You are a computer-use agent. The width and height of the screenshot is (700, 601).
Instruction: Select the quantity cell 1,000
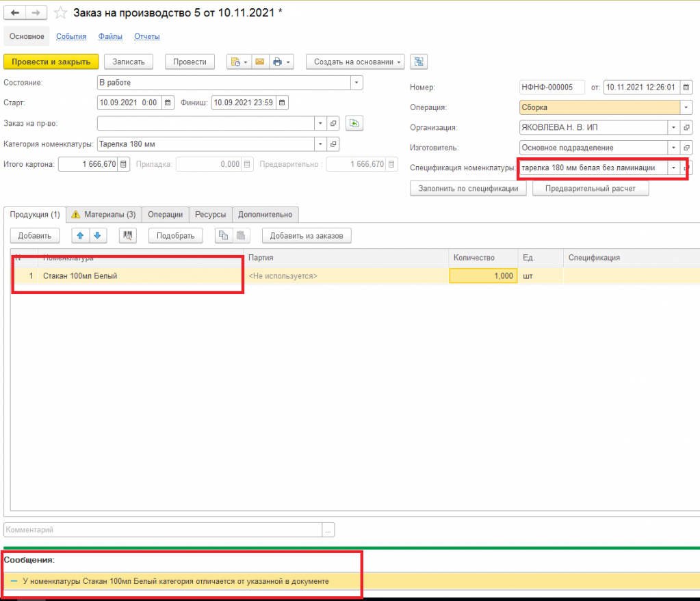click(484, 276)
